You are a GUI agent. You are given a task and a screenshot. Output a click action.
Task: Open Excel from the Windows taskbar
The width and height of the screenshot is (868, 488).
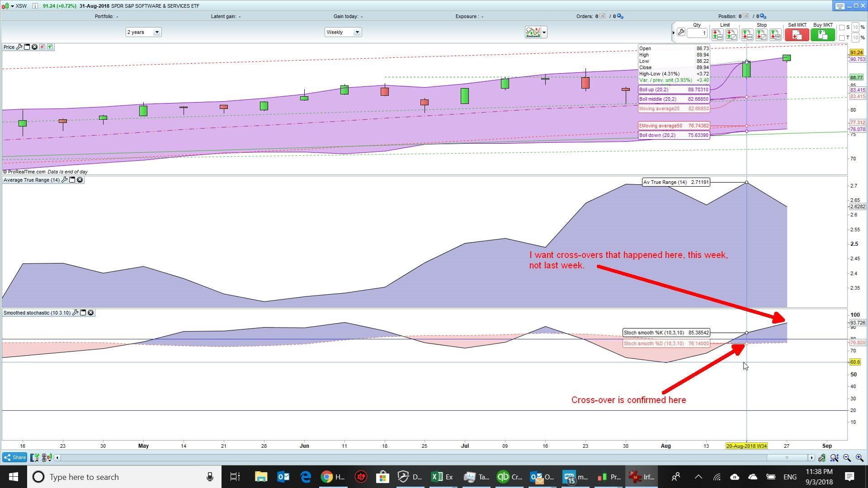[437, 477]
